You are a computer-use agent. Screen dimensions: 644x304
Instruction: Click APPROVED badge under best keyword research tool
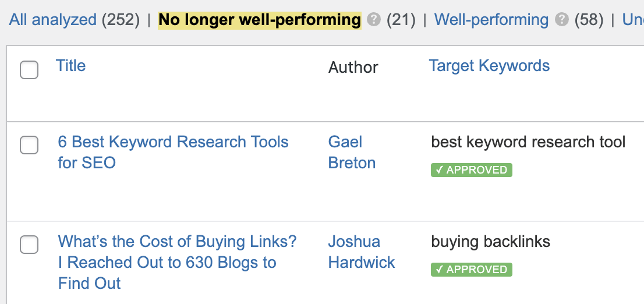471,170
